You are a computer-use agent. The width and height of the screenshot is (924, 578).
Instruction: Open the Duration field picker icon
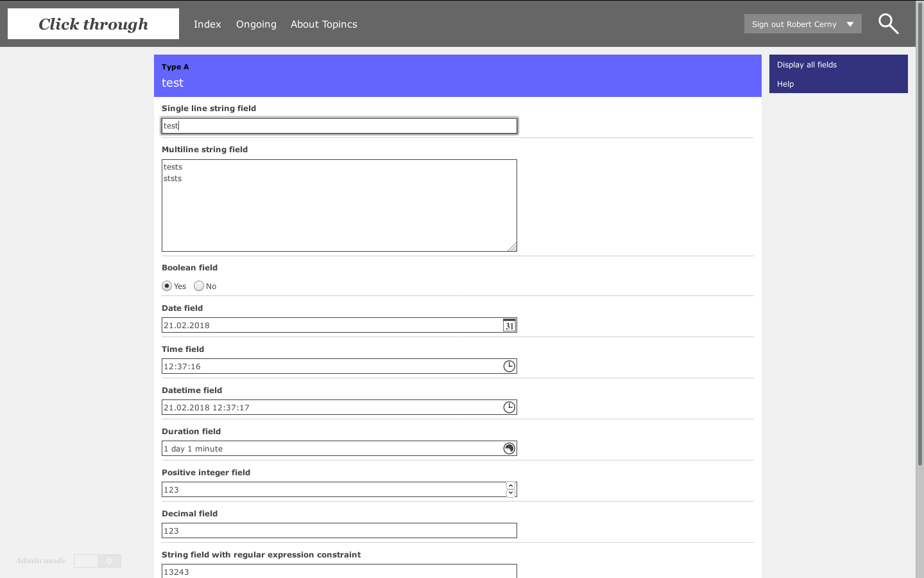509,448
